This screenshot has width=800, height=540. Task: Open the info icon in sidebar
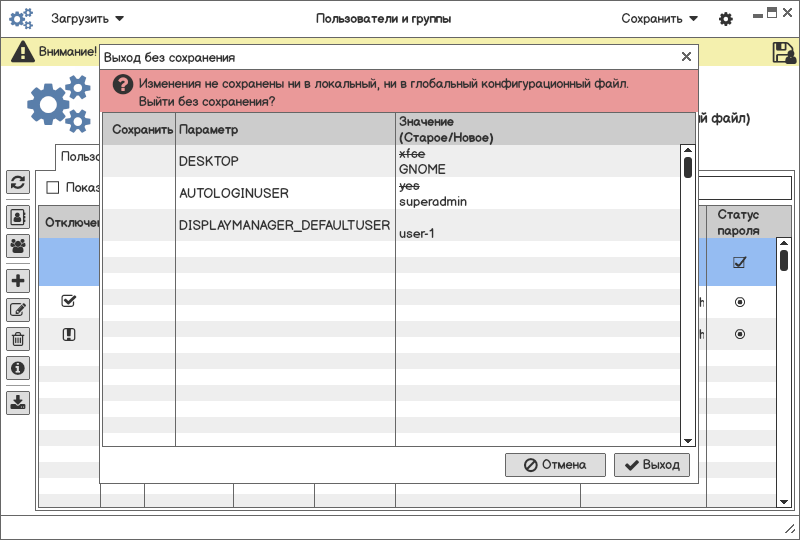[18, 368]
